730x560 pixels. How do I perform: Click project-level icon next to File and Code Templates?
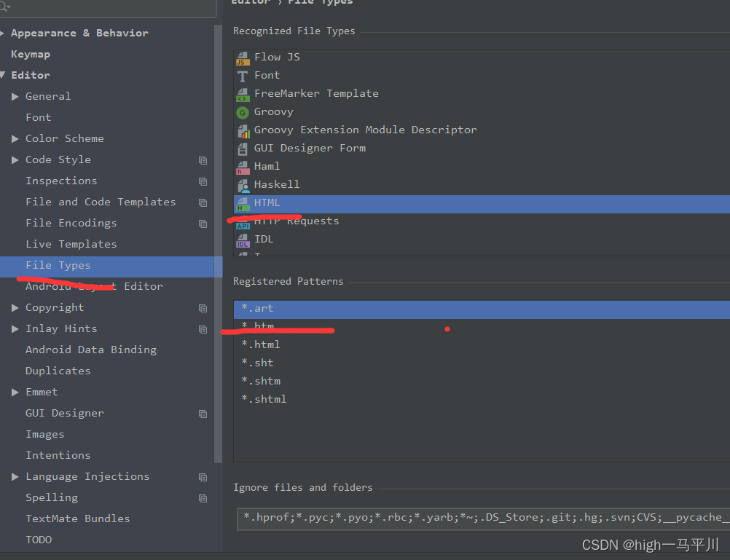203,202
